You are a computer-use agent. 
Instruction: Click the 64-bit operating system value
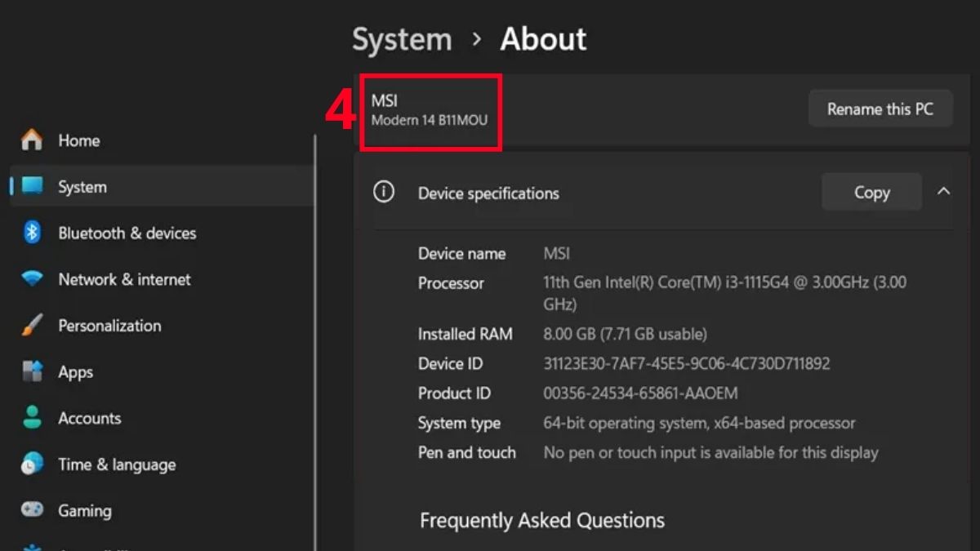coord(699,423)
